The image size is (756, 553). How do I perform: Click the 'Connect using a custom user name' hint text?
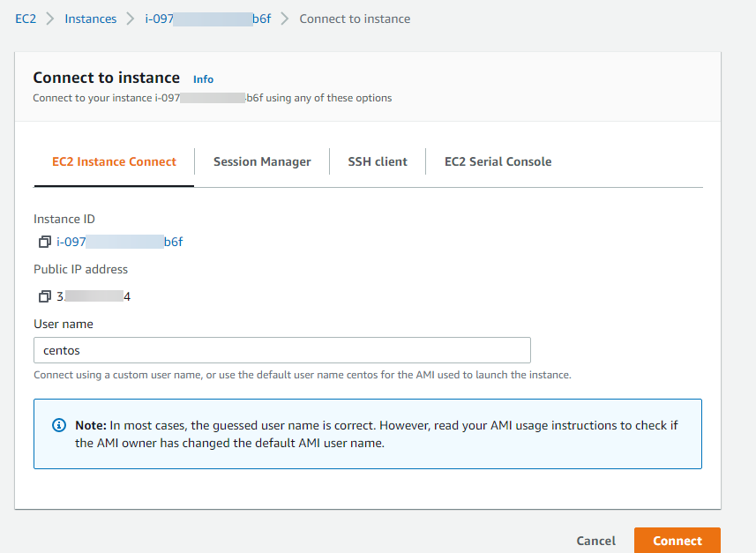303,375
